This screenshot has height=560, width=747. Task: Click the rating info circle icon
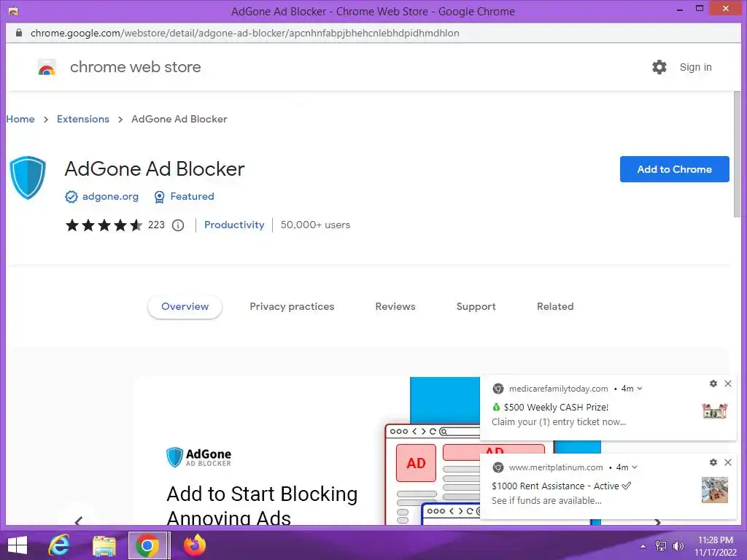click(178, 225)
